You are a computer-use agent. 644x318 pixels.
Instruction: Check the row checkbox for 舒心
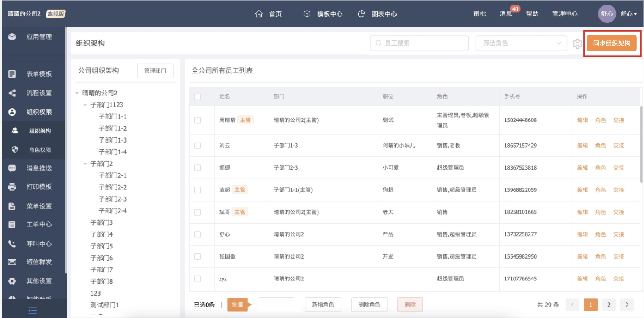click(x=197, y=234)
